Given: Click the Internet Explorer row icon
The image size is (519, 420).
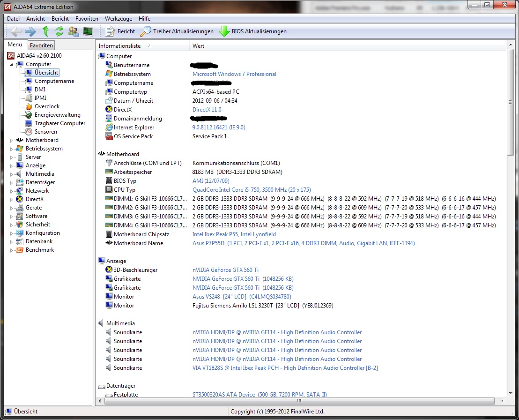Looking at the screenshot, I should click(x=109, y=127).
